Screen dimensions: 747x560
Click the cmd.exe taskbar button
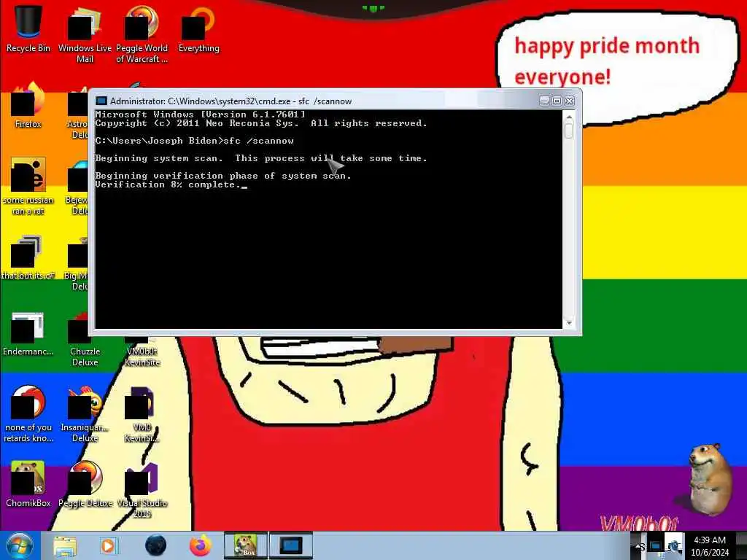point(291,545)
